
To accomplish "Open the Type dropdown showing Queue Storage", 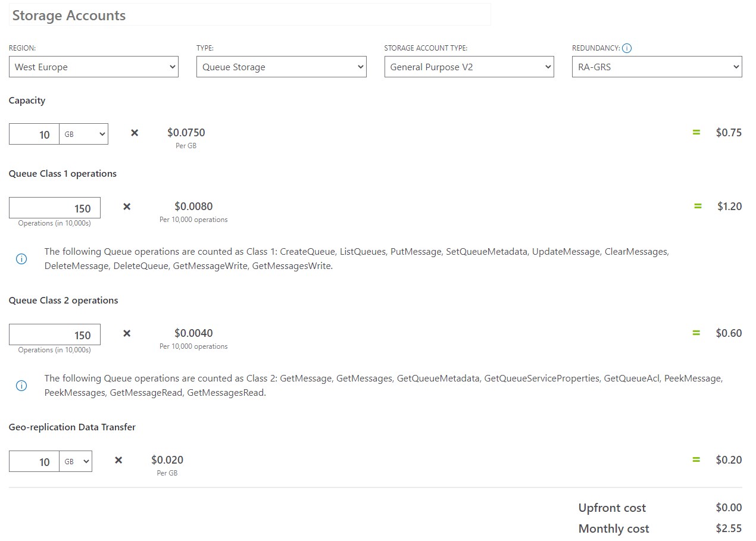I will click(x=281, y=67).
